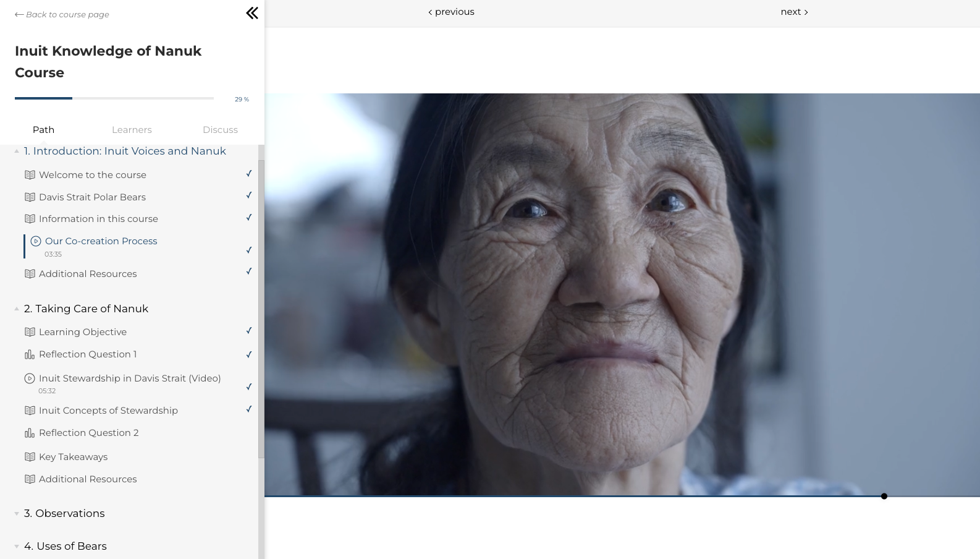Click the book icon beside Information in this course
The width and height of the screenshot is (980, 559).
[30, 219]
